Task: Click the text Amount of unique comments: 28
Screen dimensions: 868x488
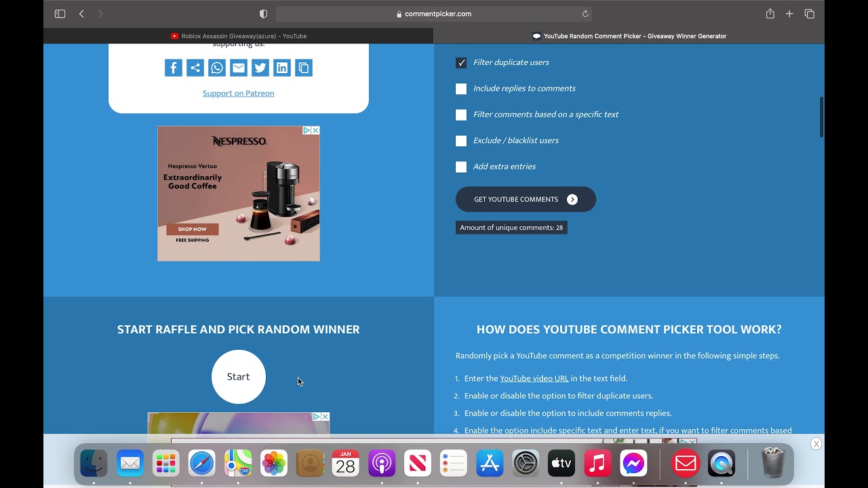Action: click(x=511, y=228)
